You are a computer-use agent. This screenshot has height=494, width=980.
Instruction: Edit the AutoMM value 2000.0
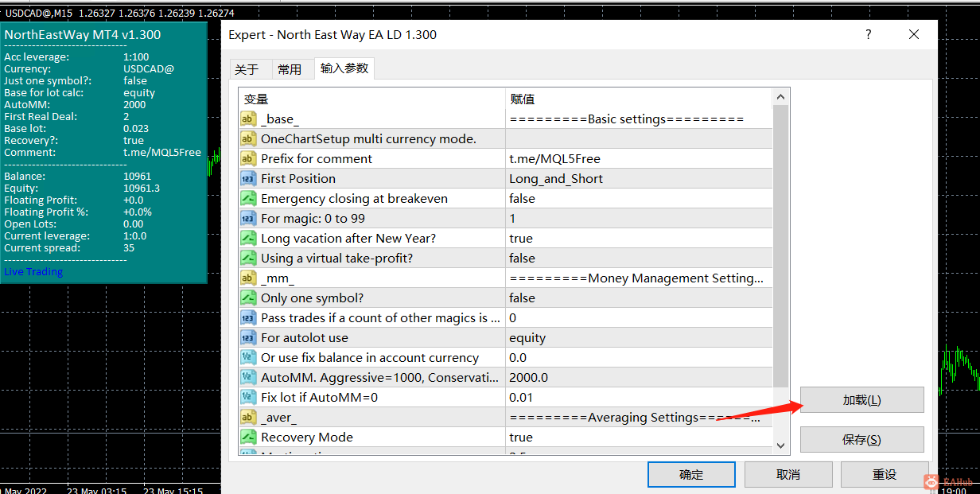click(x=640, y=378)
